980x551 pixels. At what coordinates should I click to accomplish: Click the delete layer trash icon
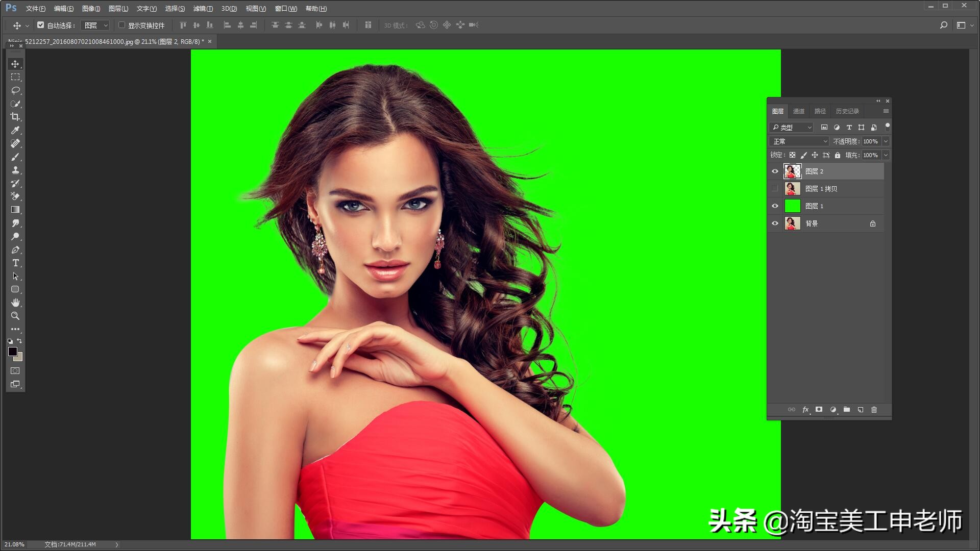coord(874,410)
